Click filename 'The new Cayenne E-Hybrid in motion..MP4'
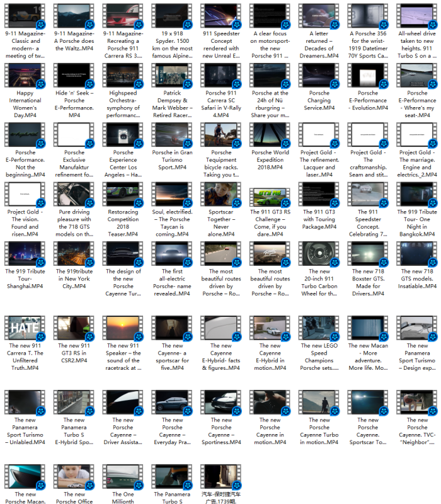The height and width of the screenshot is (504, 441). click(x=270, y=357)
